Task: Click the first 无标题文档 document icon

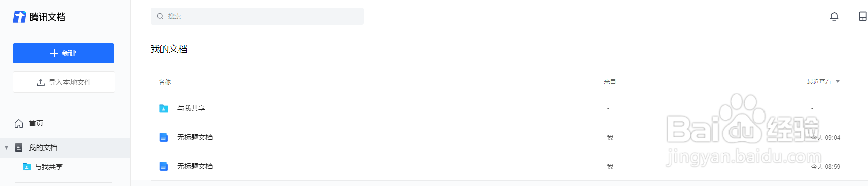Action: click(x=164, y=137)
